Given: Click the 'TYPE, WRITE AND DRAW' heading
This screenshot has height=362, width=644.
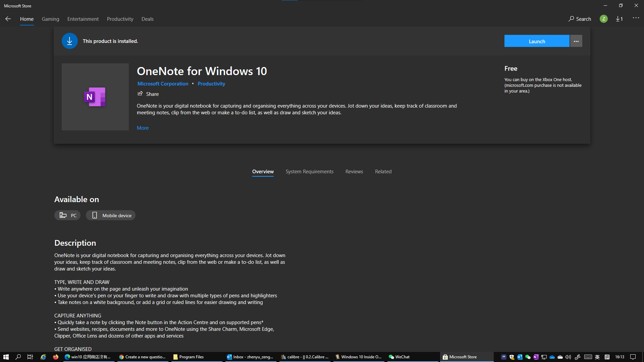Looking at the screenshot, I should point(82,282).
